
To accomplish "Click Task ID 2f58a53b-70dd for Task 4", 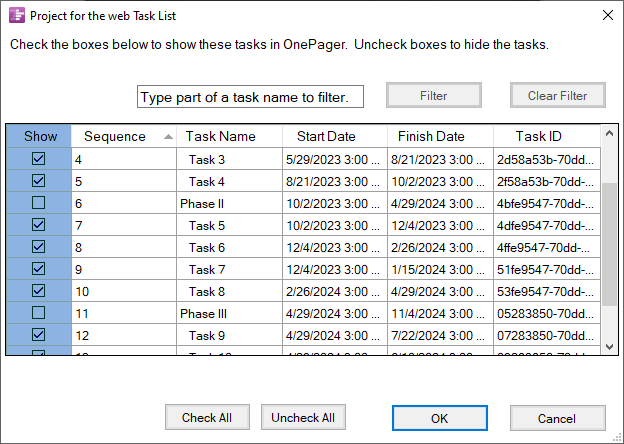I will point(547,181).
